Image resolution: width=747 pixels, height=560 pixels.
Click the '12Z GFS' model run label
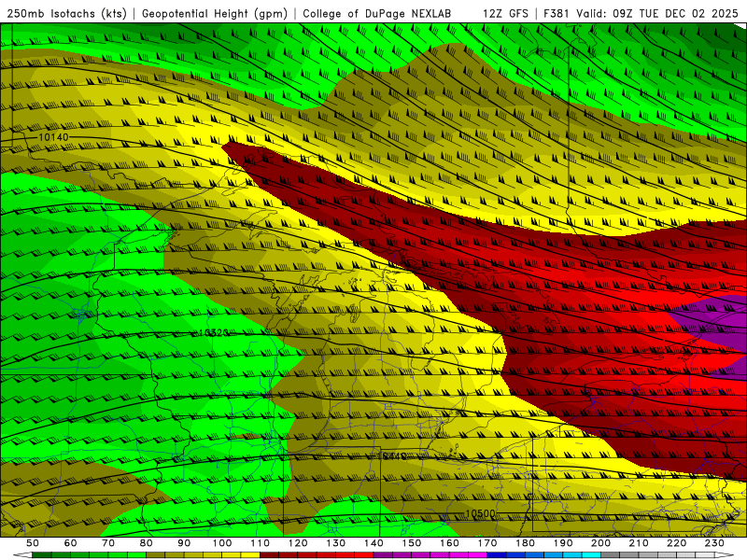(x=505, y=14)
